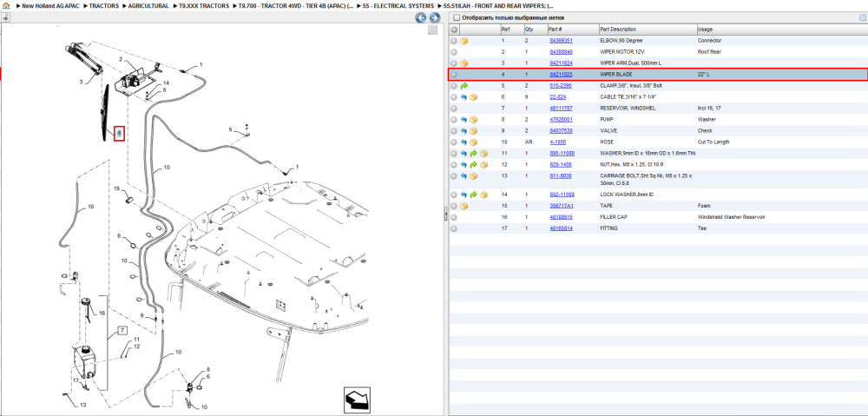Click callout 15 near the tape piece in diagram
868x416 pixels.
click(x=117, y=188)
